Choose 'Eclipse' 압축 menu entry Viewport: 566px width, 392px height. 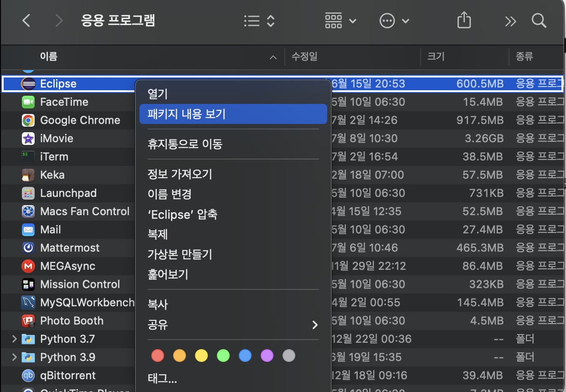coord(233,214)
